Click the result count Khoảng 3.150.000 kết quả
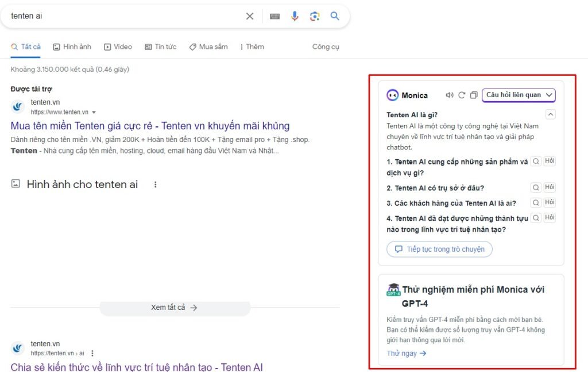 point(69,70)
